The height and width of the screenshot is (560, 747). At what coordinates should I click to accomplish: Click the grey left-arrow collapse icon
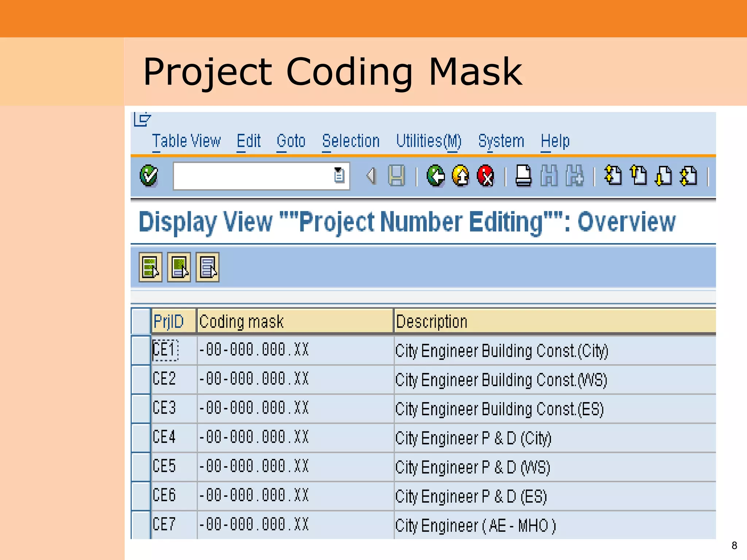click(371, 176)
